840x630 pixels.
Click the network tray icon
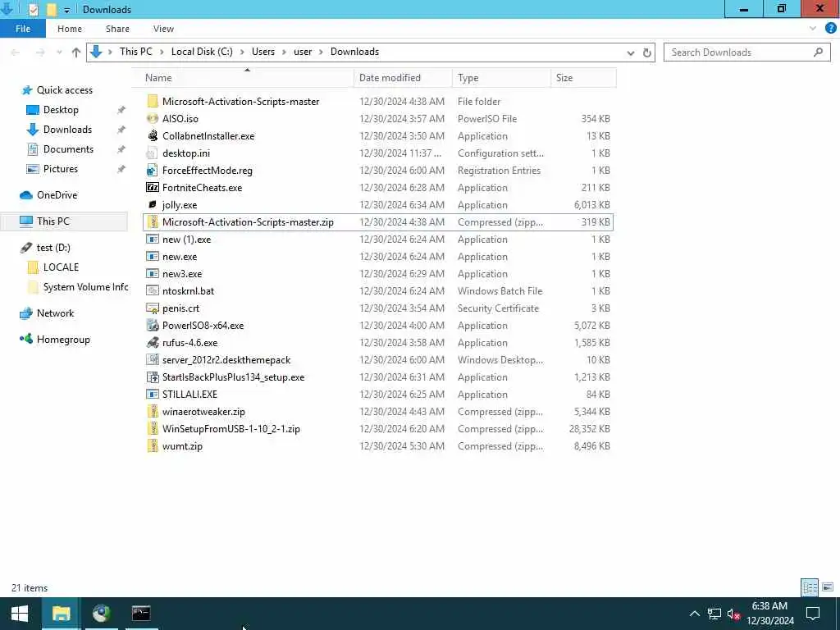coord(714,614)
